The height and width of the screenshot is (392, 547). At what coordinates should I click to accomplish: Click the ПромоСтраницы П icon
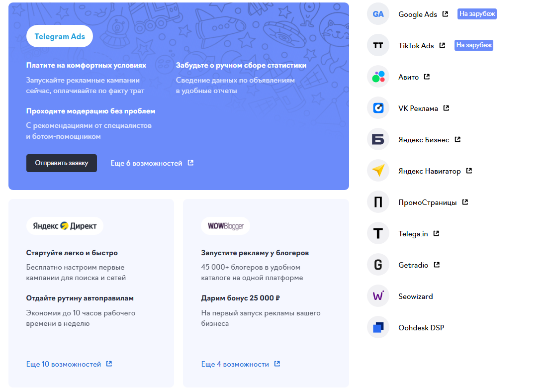pos(378,202)
